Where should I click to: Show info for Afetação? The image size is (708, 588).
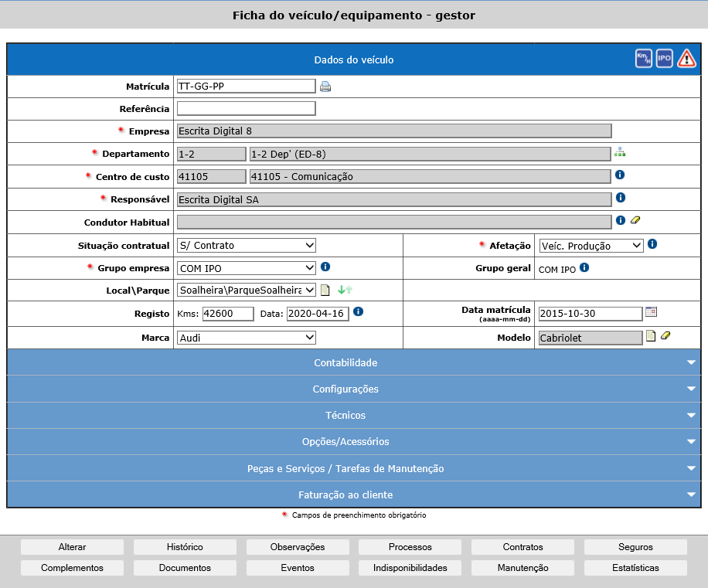point(652,243)
